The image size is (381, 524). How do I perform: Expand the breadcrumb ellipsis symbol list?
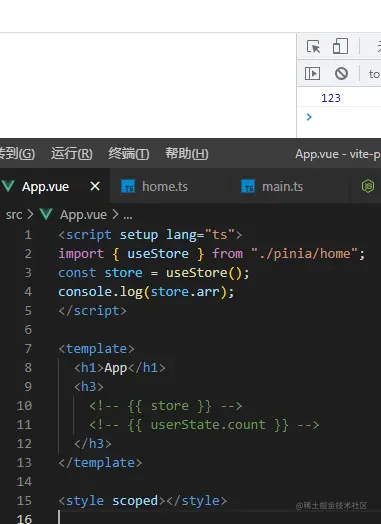point(128,216)
